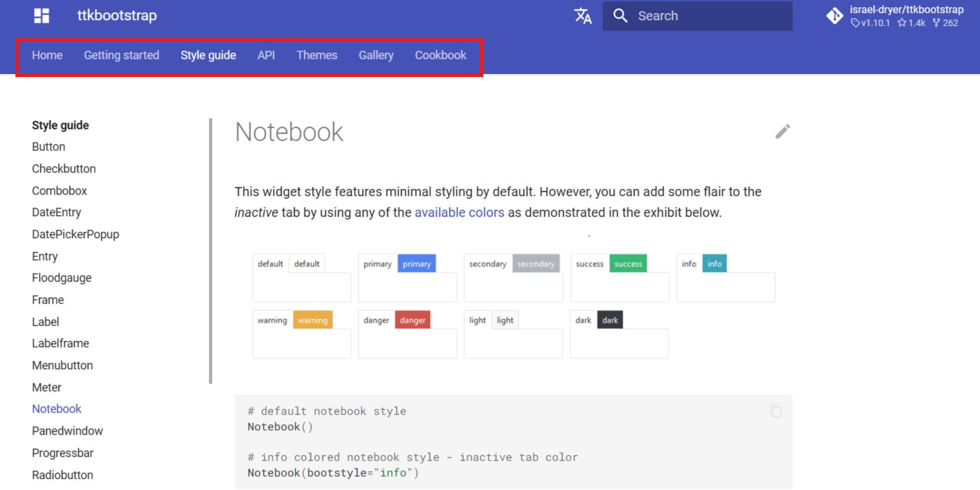
Task: Open Checkbutton in sidebar
Action: 64,169
